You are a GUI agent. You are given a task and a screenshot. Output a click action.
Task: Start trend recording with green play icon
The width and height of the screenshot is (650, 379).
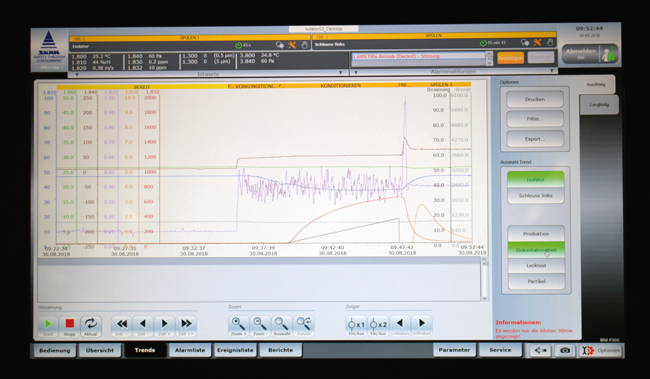pyautogui.click(x=48, y=326)
